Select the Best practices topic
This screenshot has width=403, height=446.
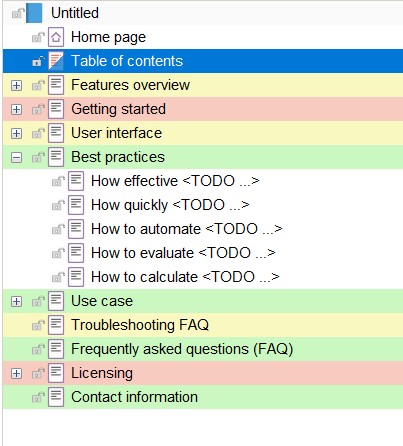tap(118, 157)
